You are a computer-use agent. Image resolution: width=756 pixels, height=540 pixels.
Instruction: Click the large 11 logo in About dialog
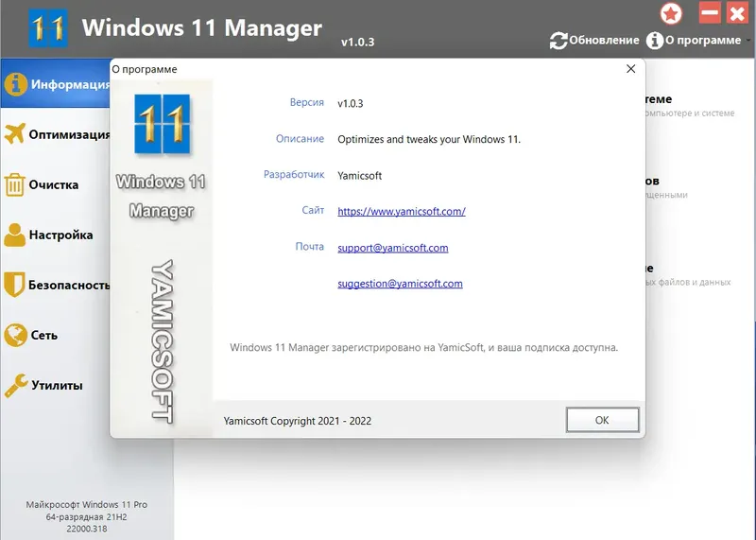(x=162, y=124)
